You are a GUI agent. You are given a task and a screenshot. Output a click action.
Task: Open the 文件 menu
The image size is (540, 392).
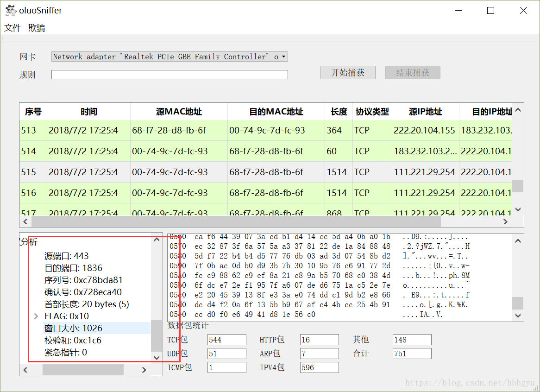pos(13,28)
